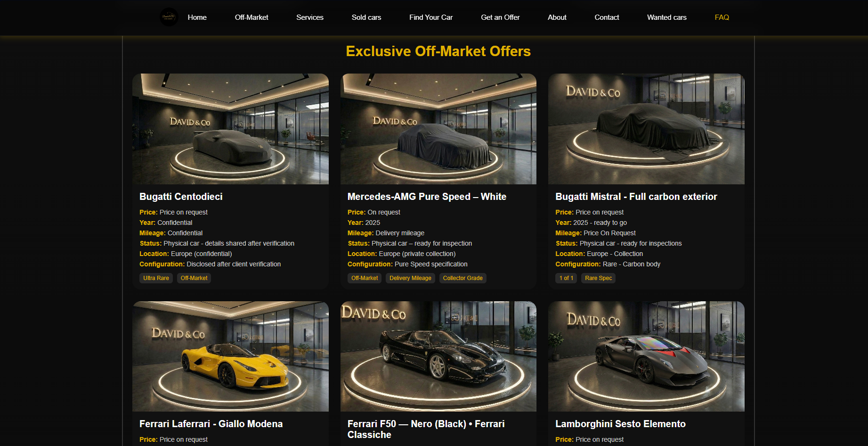
Task: View the Sold cars page
Action: [366, 17]
